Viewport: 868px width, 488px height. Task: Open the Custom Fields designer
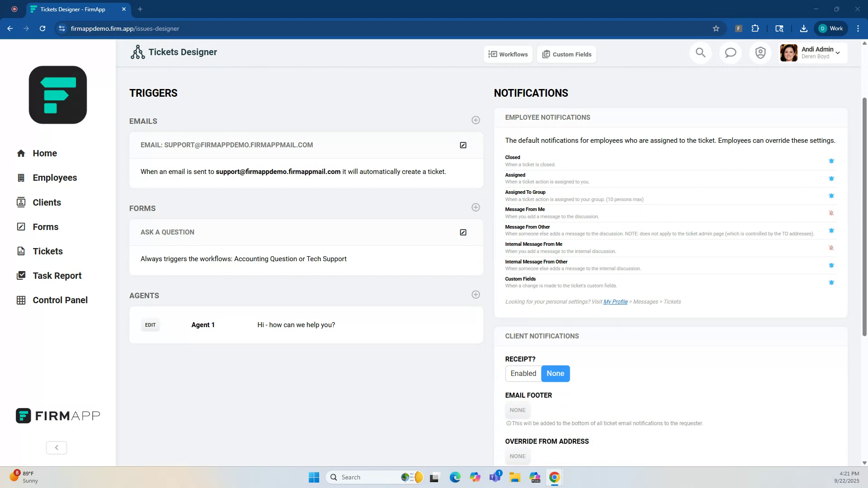pyautogui.click(x=566, y=54)
